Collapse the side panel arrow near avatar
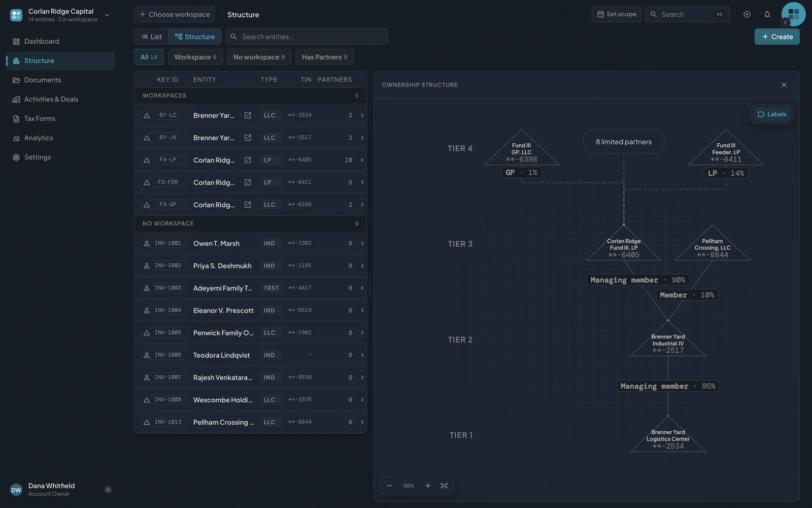 click(786, 22)
